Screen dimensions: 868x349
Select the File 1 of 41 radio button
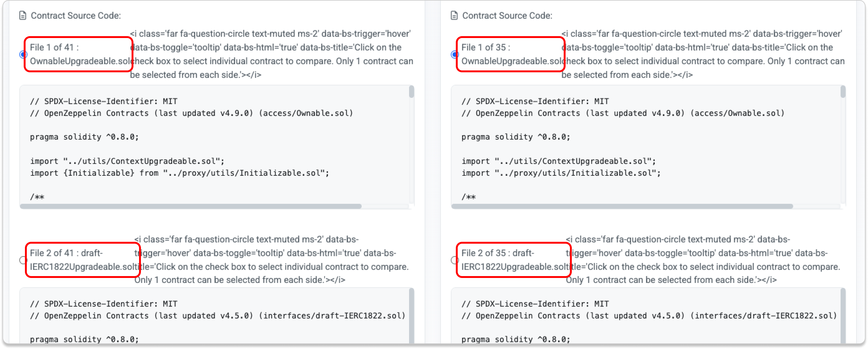click(x=23, y=54)
